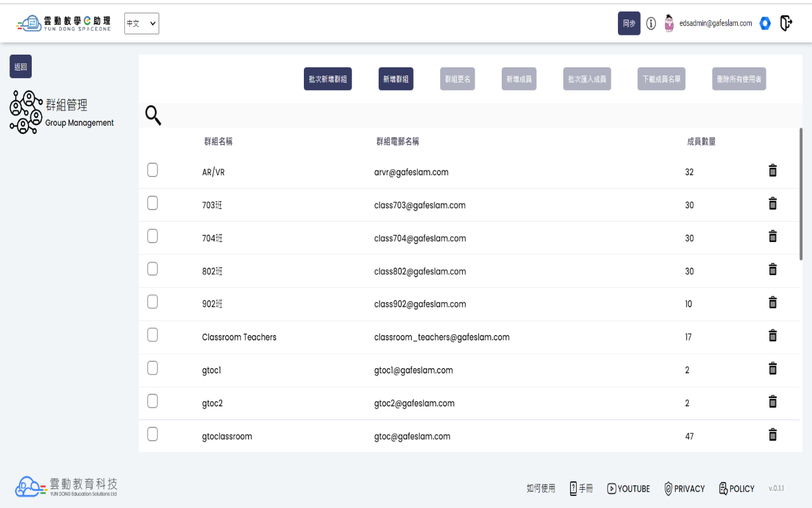The width and height of the screenshot is (812, 508).
Task: Click gtoc@gafeslam.com email
Action: pyautogui.click(x=412, y=436)
